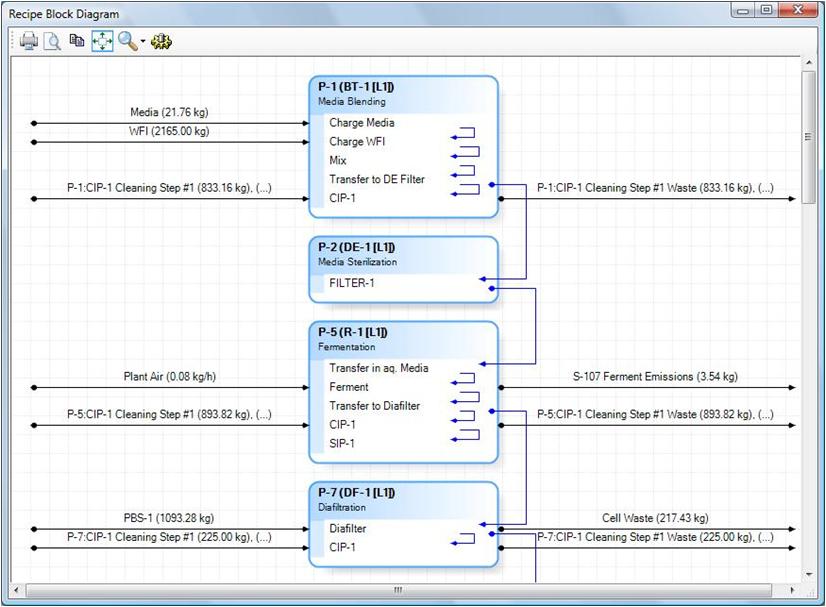Select the P-2 Media Sterilization block header

(x=402, y=254)
